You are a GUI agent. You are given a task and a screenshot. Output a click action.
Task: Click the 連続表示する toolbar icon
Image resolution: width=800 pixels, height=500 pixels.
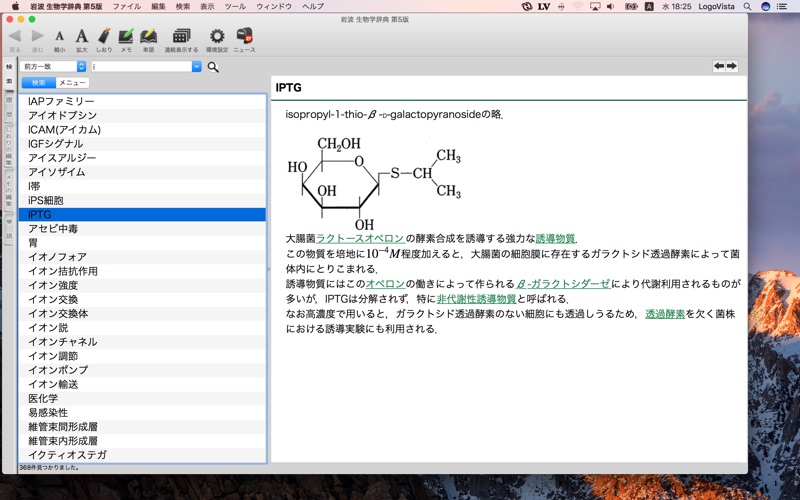click(x=181, y=38)
